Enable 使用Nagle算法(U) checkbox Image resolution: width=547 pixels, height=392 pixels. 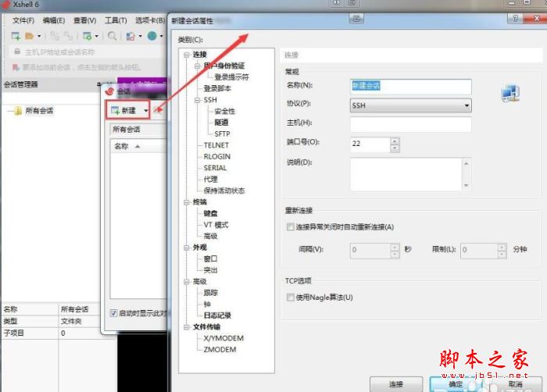(x=290, y=298)
